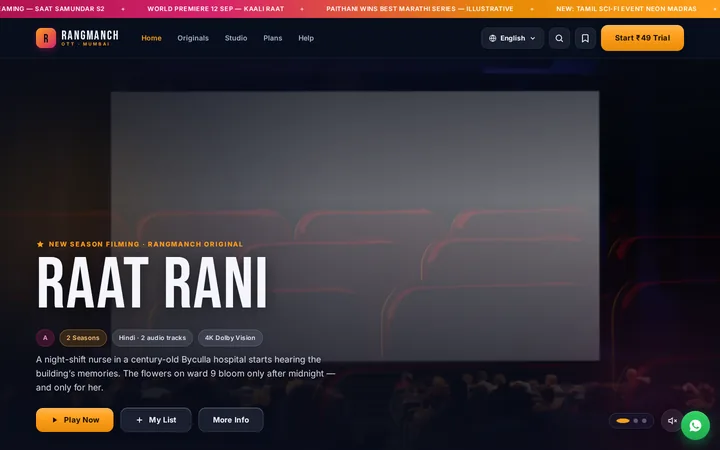Open the Studio nav item
The image size is (720, 450).
pos(236,38)
